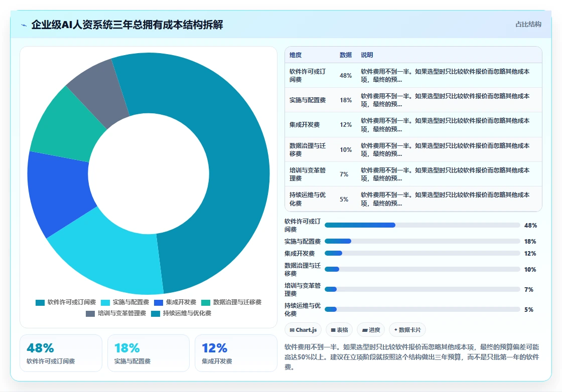Click the 10% progress bar for 数据治理与迁移费
The image size is (562, 392).
(422, 269)
